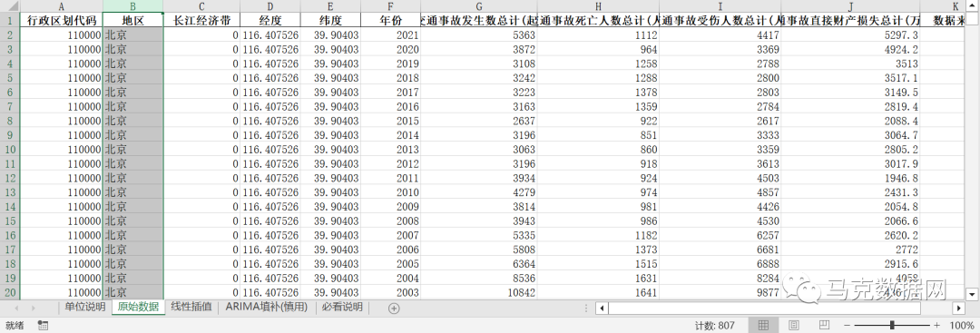Click the 经度 header cell
980x333 pixels.
270,20
